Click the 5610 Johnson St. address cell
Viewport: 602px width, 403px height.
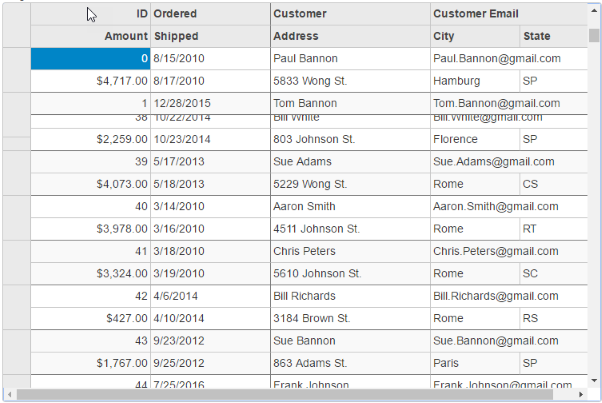[x=350, y=273]
